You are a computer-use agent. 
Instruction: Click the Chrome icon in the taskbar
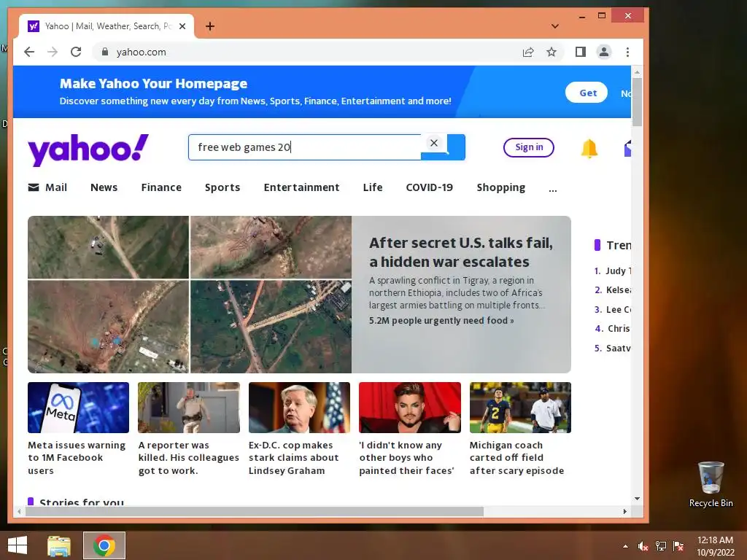(104, 545)
